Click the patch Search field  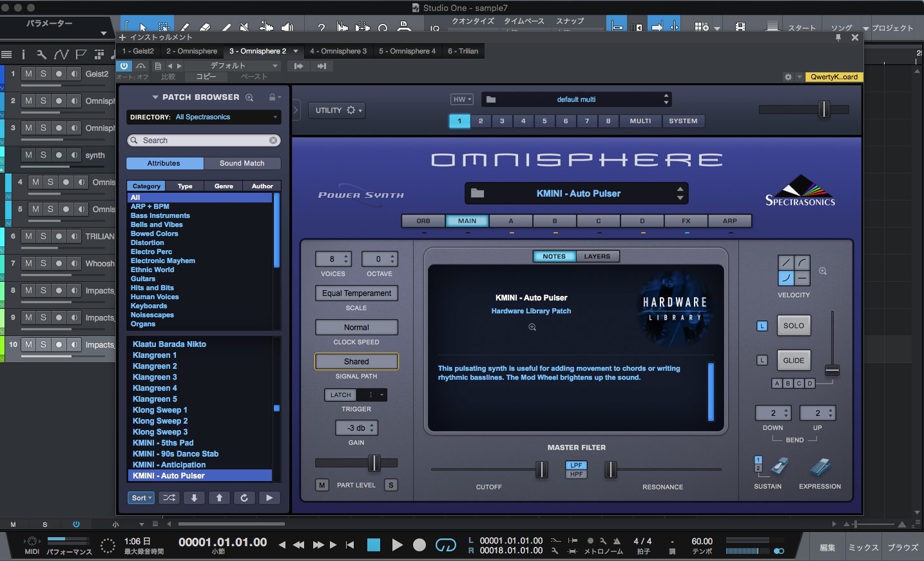pos(204,140)
